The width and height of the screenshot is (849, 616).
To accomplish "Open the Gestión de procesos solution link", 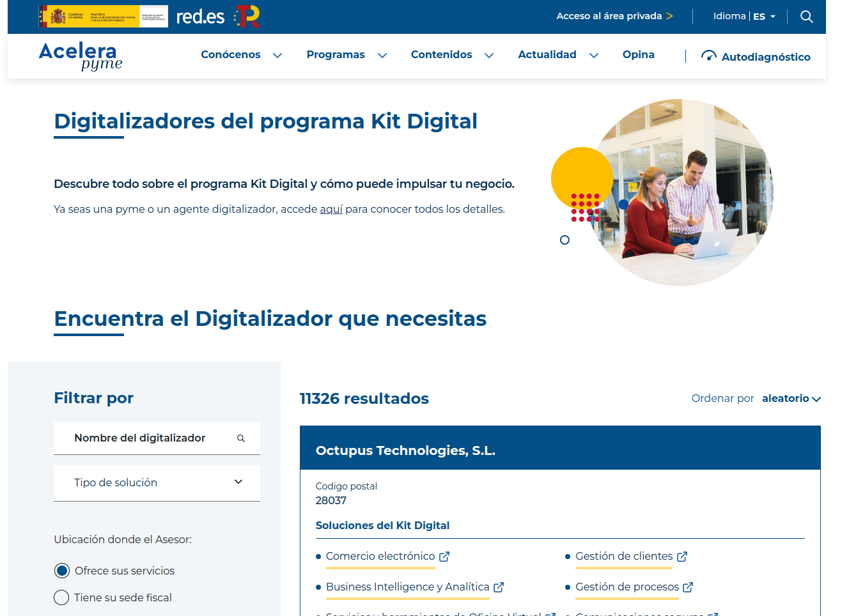I will click(x=627, y=587).
